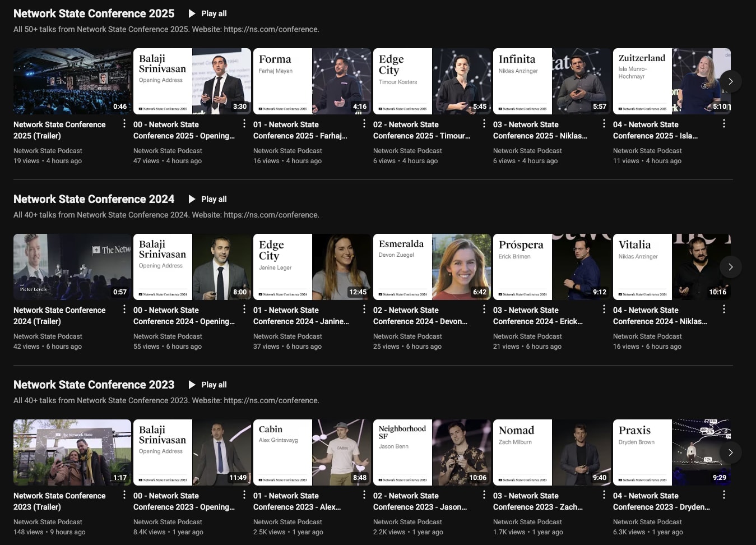Viewport: 756px width, 545px height.
Task: Open more options for 02 - Conference 2024 Devon video
Action: pyautogui.click(x=484, y=309)
